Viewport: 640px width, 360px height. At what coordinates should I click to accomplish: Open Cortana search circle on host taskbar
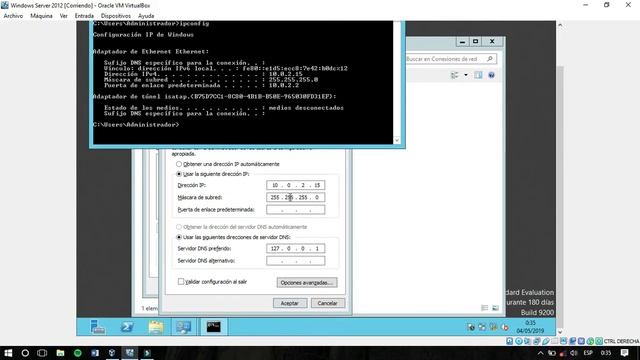click(25, 353)
